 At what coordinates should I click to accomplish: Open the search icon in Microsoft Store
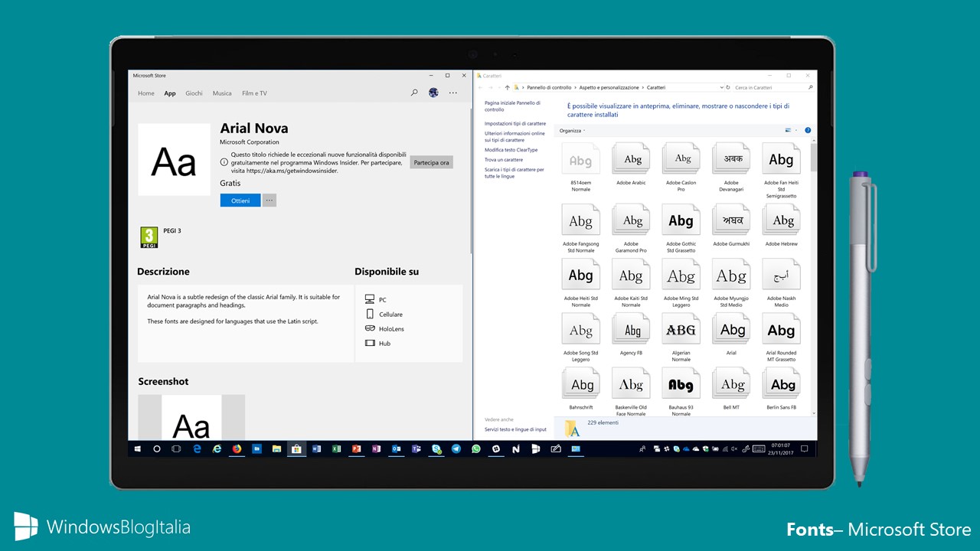(x=414, y=93)
